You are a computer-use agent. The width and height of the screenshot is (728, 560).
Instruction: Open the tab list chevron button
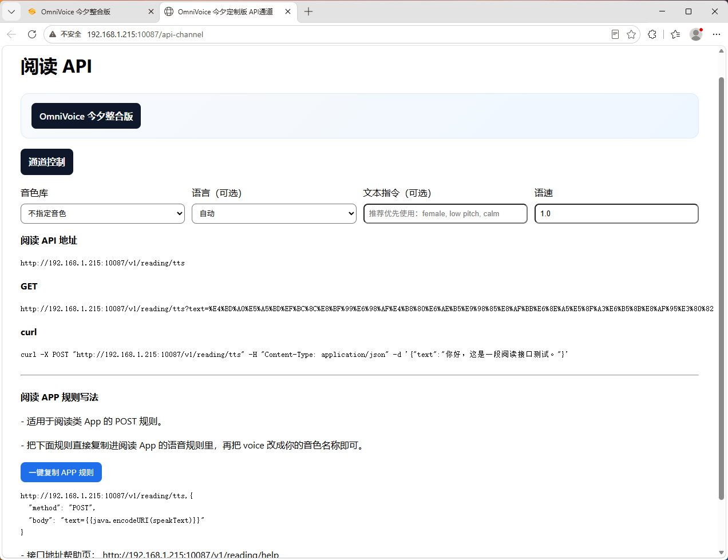click(11, 11)
